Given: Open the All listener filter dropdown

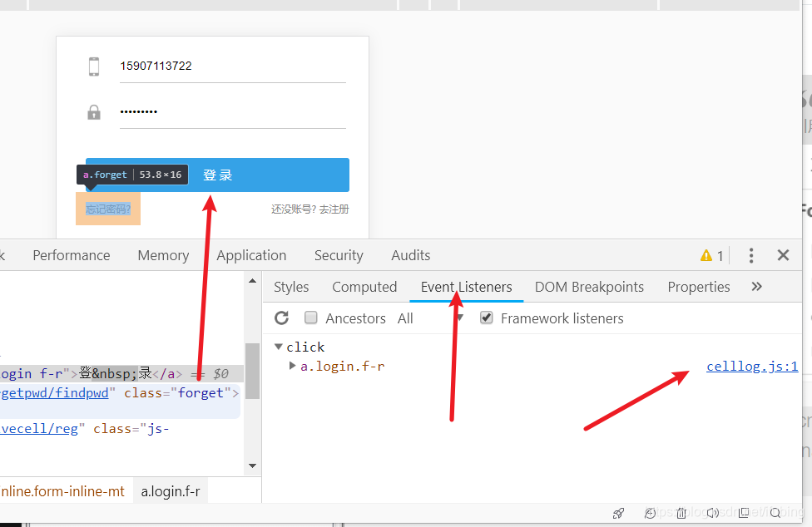Looking at the screenshot, I should [x=430, y=318].
